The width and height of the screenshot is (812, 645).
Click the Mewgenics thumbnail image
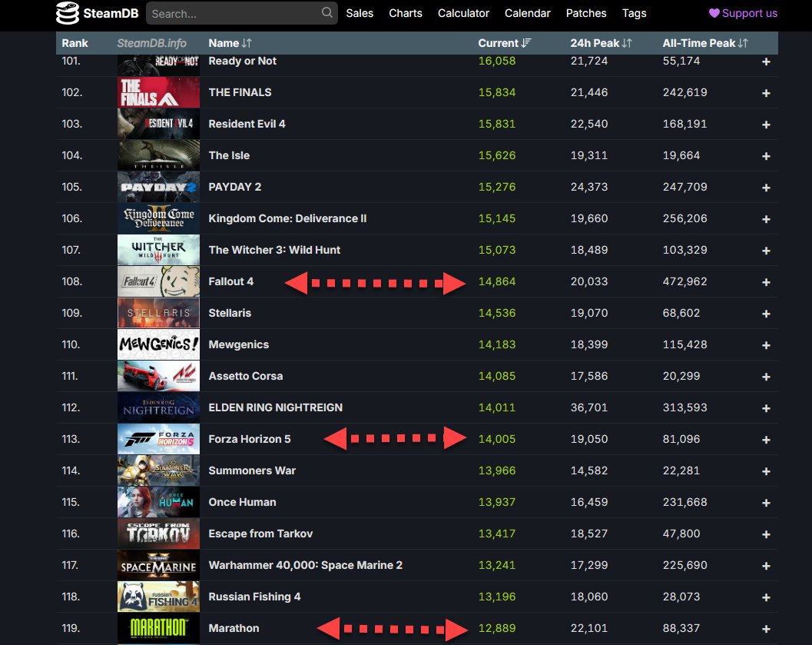(158, 344)
